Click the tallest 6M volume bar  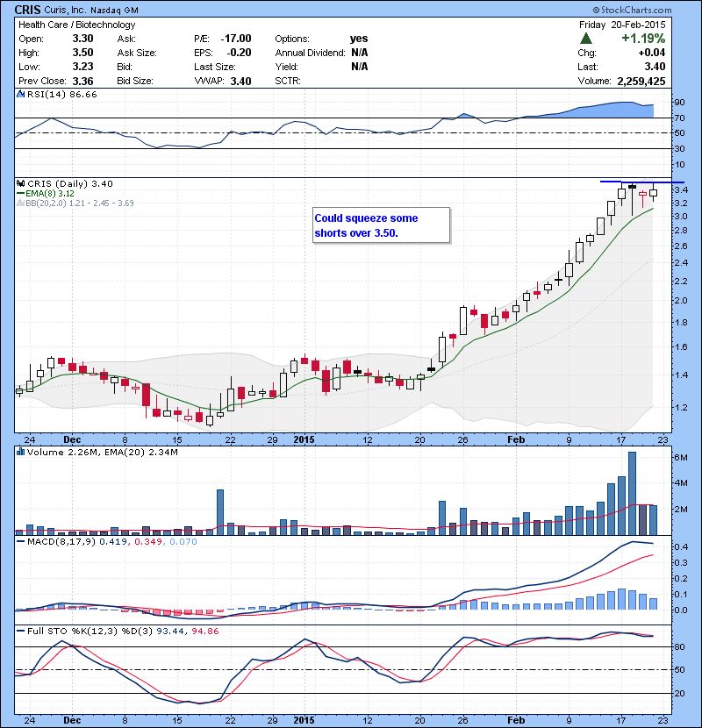(632, 493)
